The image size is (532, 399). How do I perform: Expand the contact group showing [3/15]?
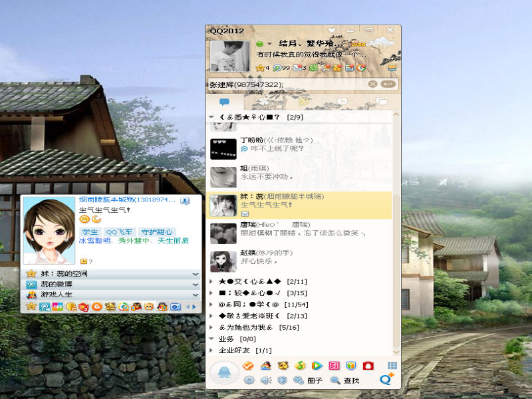click(x=211, y=293)
